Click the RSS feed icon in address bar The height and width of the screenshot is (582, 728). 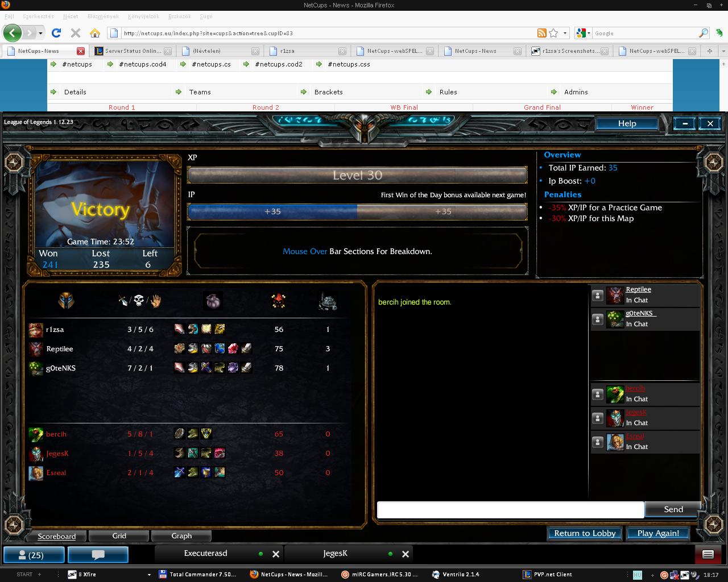(x=542, y=33)
